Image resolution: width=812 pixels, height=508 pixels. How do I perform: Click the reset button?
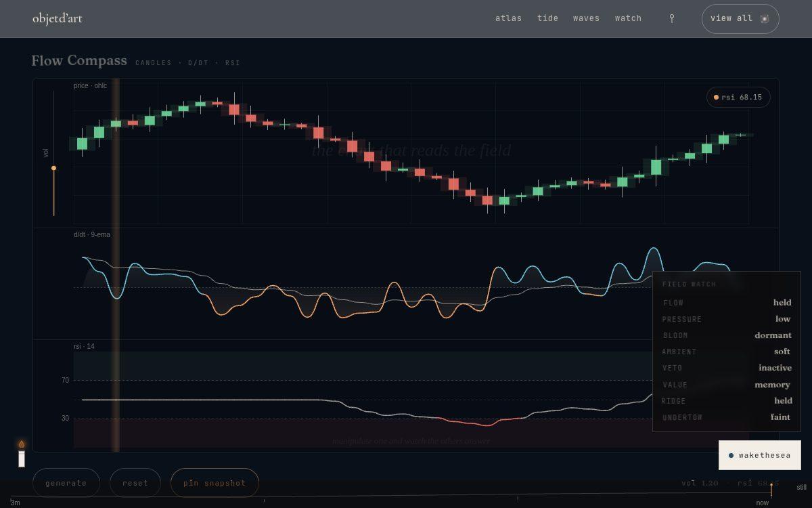[135, 483]
